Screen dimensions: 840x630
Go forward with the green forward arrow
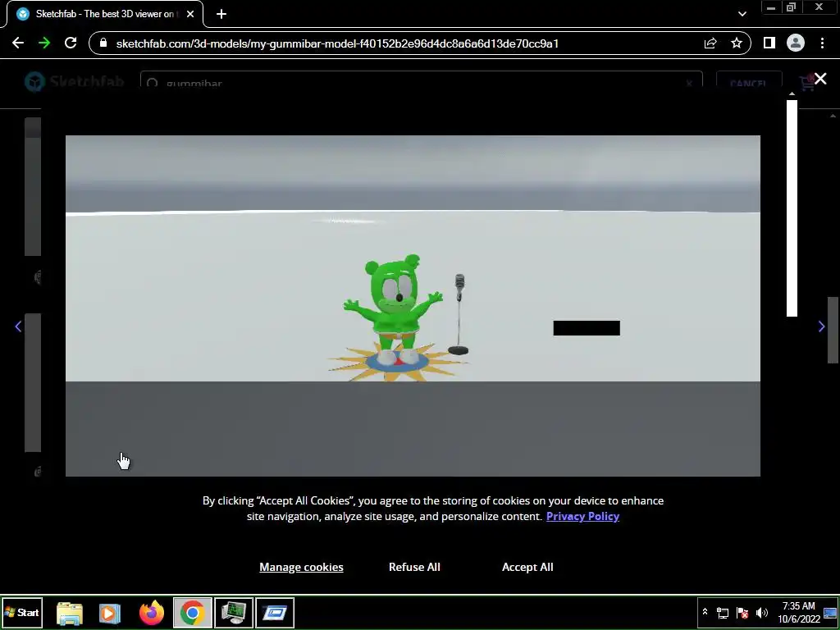tap(44, 43)
